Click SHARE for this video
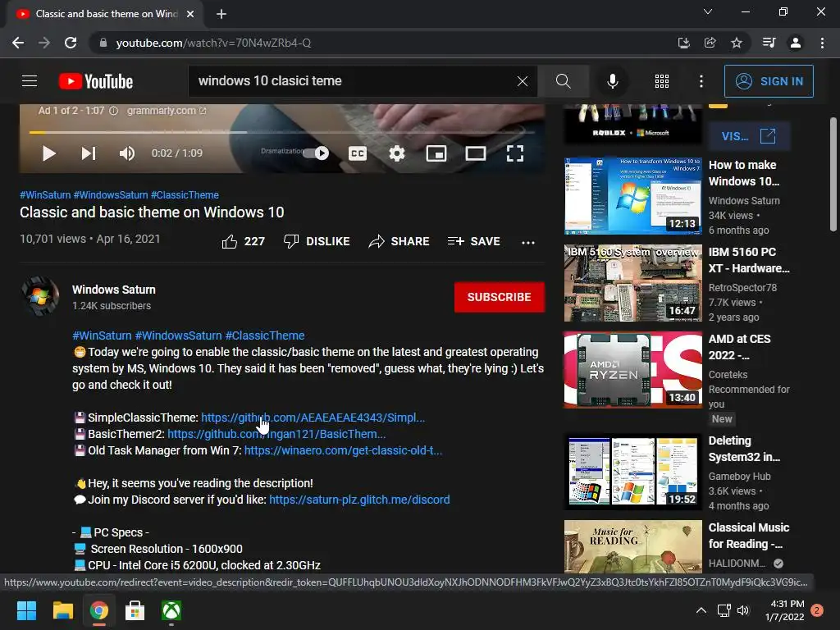This screenshot has height=630, width=840. (399, 242)
